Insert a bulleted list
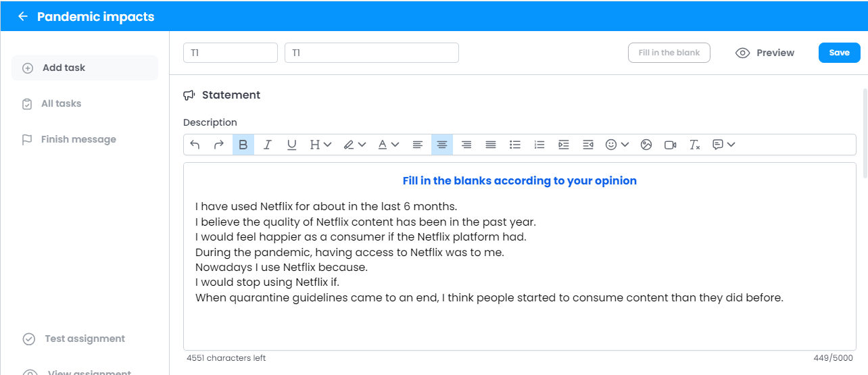The height and width of the screenshot is (375, 868). tap(515, 145)
